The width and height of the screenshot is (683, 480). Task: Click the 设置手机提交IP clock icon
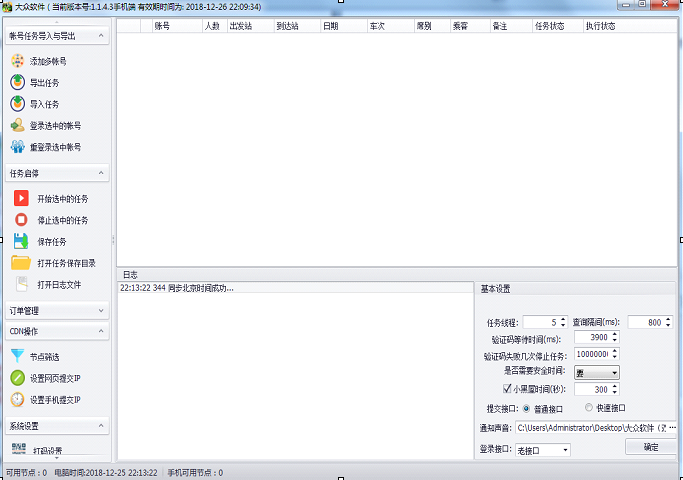point(17,399)
